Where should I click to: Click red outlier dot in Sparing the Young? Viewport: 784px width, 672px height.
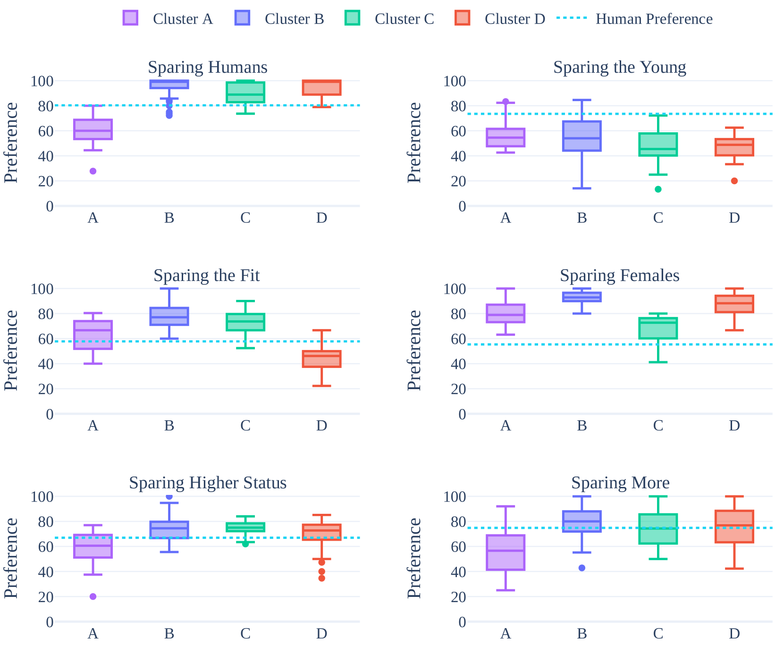coord(734,181)
